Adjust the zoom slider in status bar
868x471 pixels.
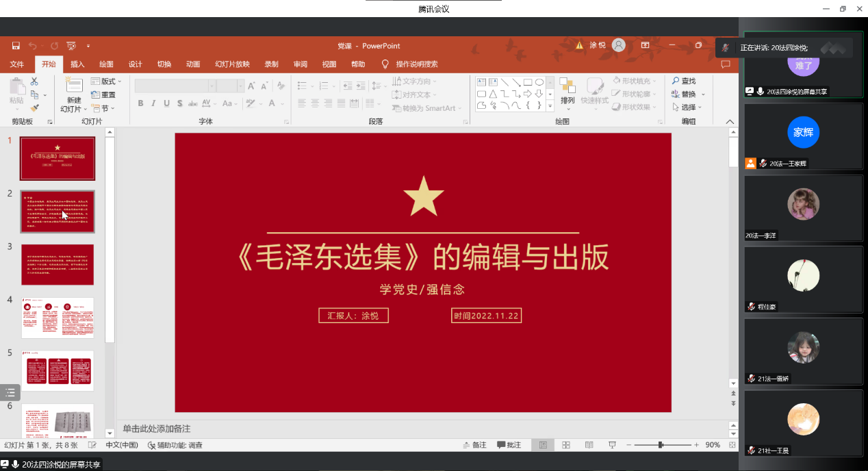(661, 445)
